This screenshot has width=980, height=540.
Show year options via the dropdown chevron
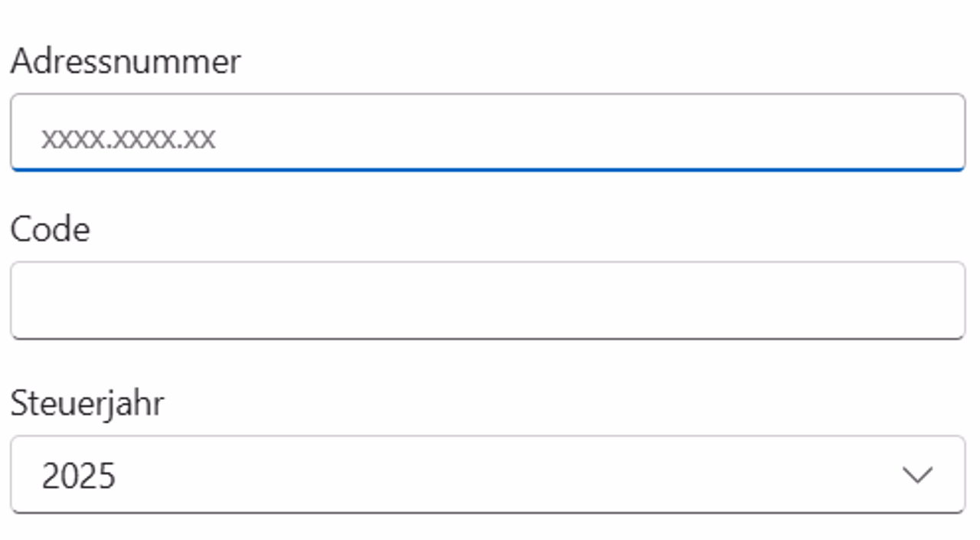pyautogui.click(x=916, y=475)
